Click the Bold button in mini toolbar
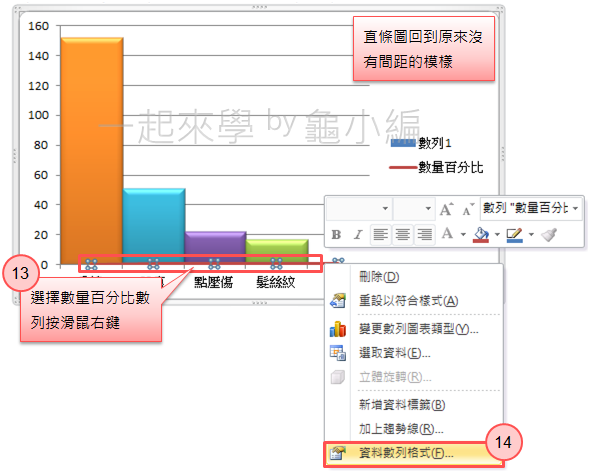 point(336,234)
